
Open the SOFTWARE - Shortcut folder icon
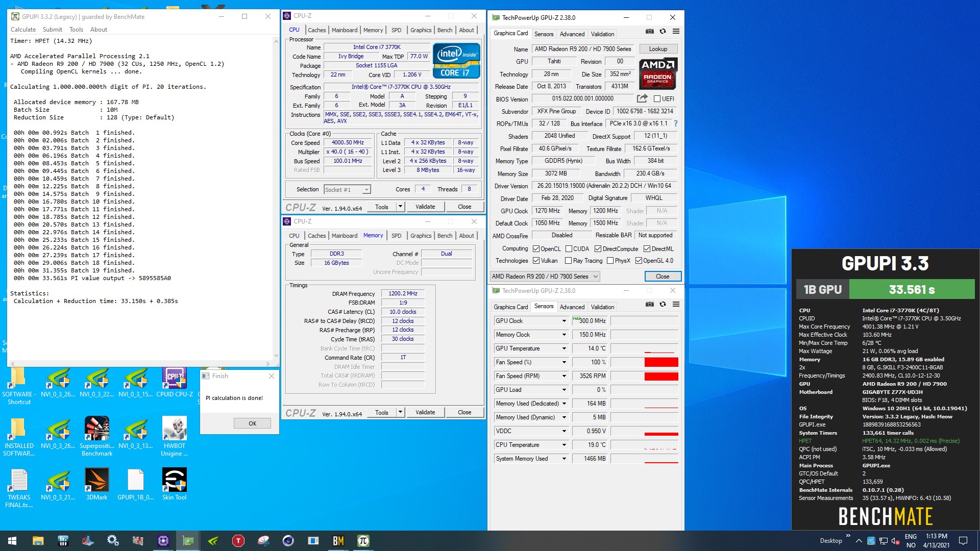coord(19,386)
